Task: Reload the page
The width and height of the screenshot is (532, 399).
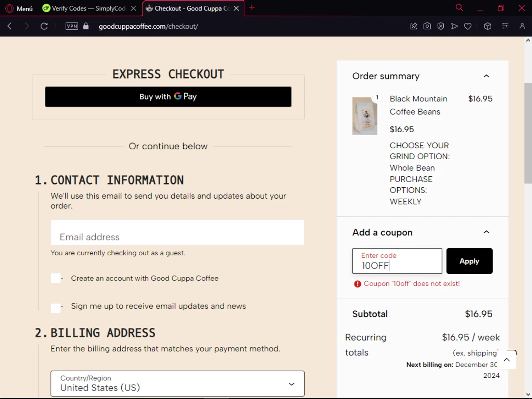Action: point(44,26)
